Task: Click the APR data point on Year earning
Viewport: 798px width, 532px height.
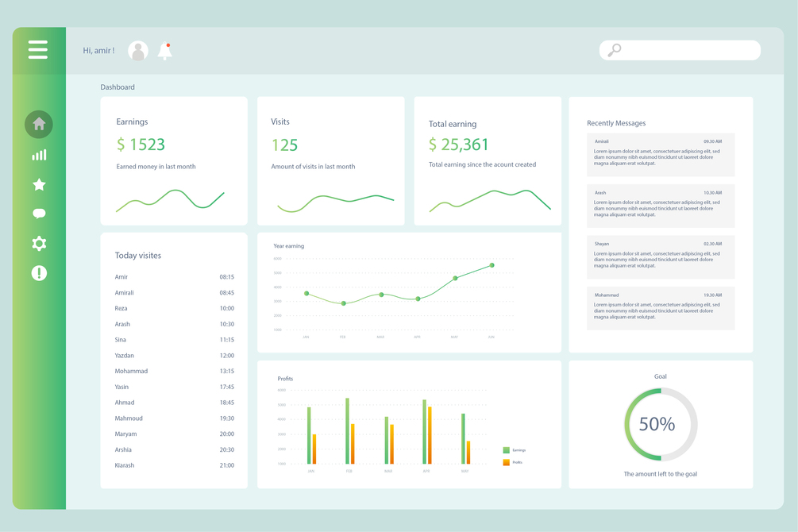Action: pos(418,299)
